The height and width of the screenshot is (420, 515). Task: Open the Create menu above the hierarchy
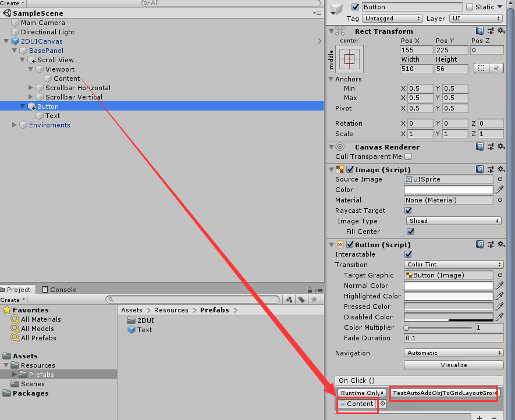(x=12, y=3)
